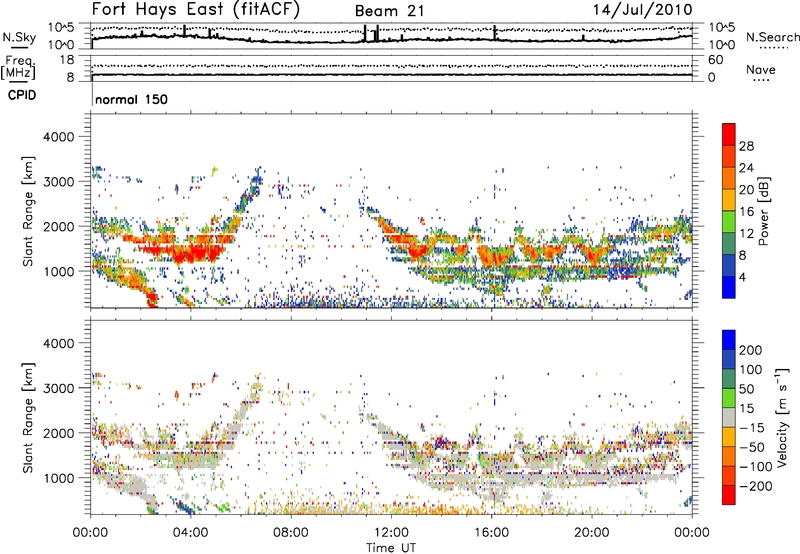Click '4000' on power panel range axis

(x=58, y=137)
